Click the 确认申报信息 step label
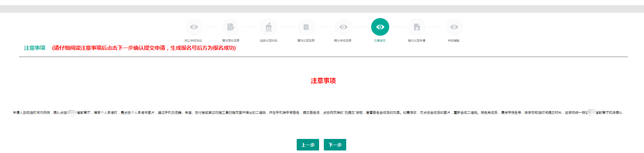The width and height of the screenshot is (644, 153). pos(343,41)
